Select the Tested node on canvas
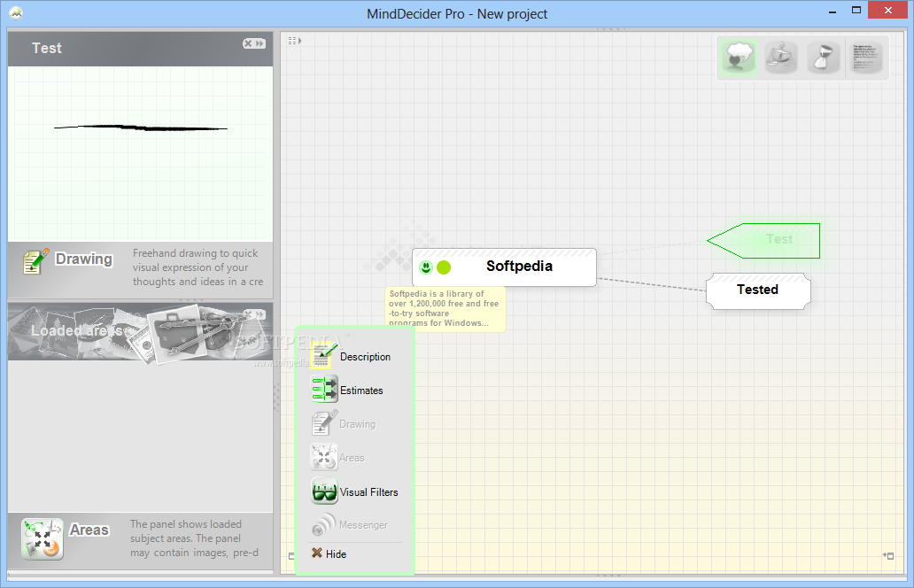This screenshot has height=588, width=914. click(x=758, y=290)
